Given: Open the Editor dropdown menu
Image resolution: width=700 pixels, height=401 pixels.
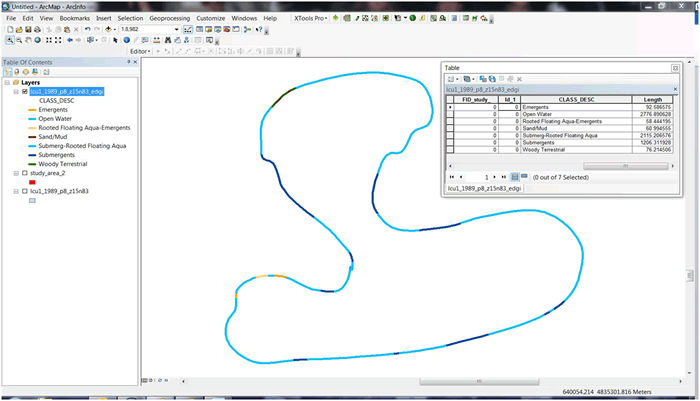Looking at the screenshot, I should tap(140, 51).
